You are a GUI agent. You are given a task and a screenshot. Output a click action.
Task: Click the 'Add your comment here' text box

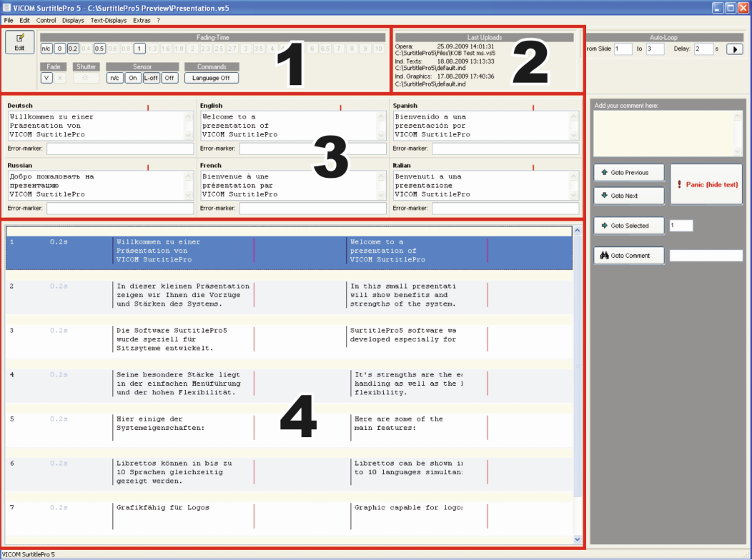pos(668,134)
